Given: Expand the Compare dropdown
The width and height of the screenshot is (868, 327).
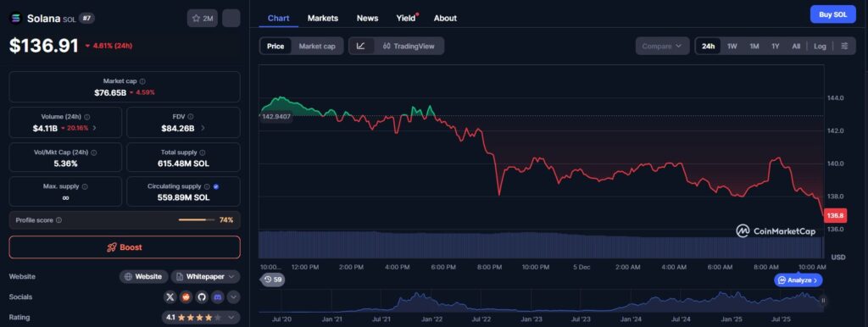Looking at the screenshot, I should point(662,46).
